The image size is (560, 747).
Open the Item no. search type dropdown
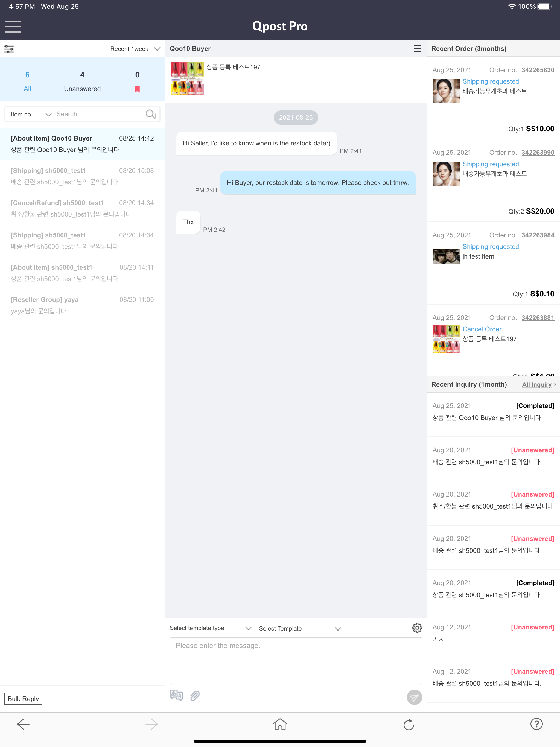31,115
